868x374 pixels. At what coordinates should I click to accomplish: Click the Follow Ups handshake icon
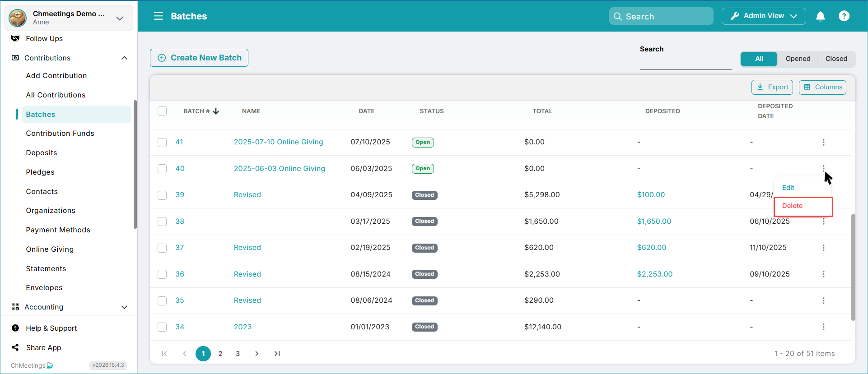point(15,38)
